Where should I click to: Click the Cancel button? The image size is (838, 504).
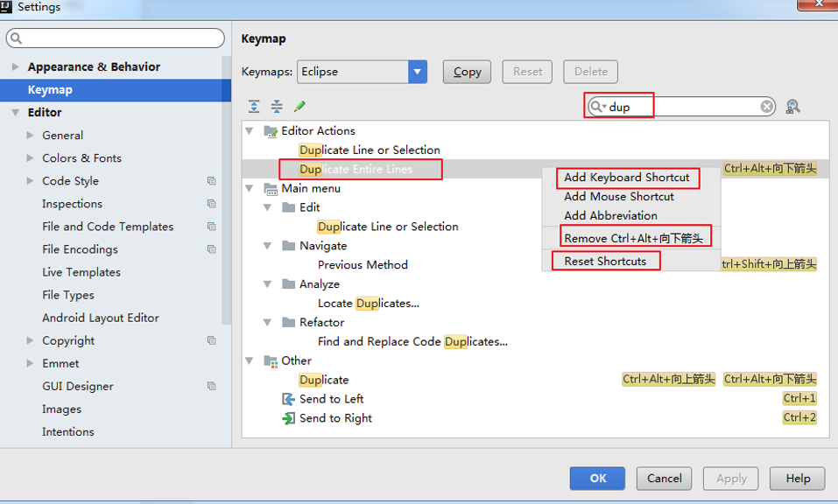(x=665, y=479)
